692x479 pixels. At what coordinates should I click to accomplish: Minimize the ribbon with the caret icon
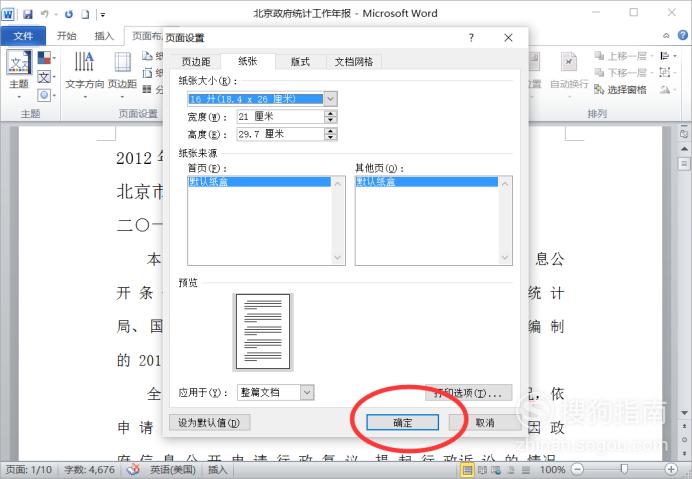[x=666, y=36]
